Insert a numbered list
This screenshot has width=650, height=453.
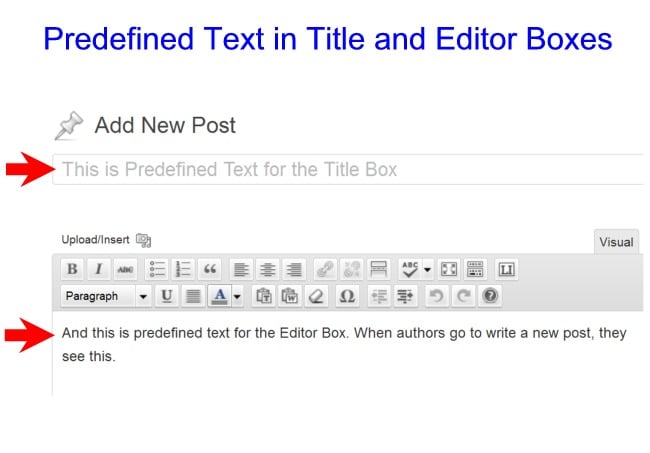(183, 269)
